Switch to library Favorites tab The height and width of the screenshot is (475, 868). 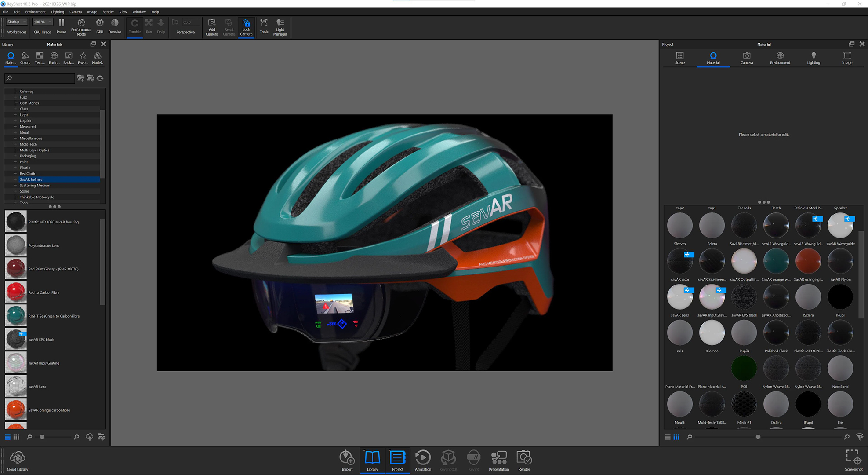click(x=83, y=58)
